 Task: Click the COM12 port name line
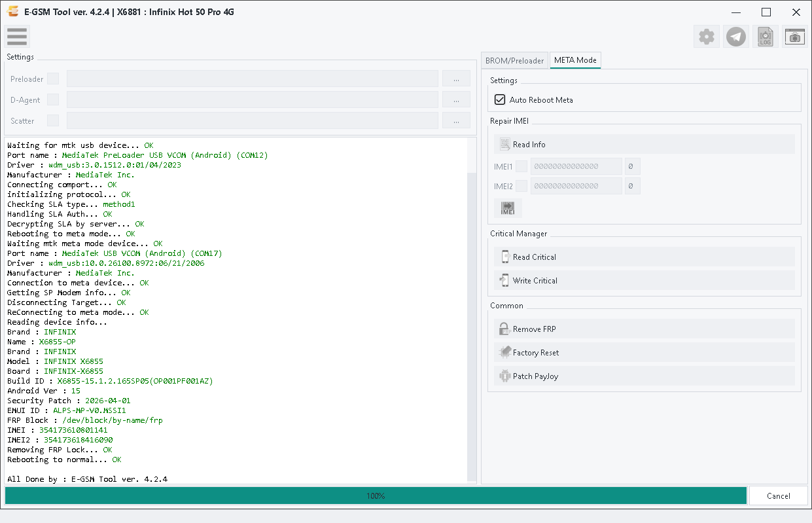tap(137, 155)
